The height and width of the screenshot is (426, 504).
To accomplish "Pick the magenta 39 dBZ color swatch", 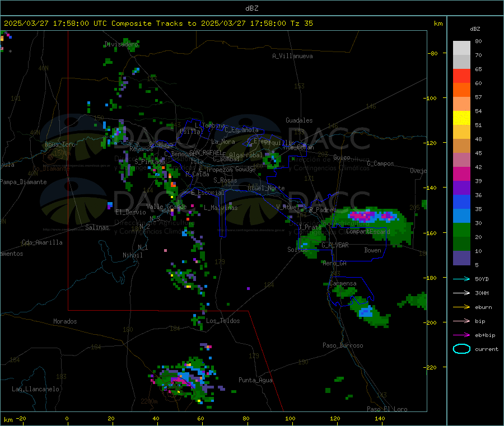I will (461, 174).
